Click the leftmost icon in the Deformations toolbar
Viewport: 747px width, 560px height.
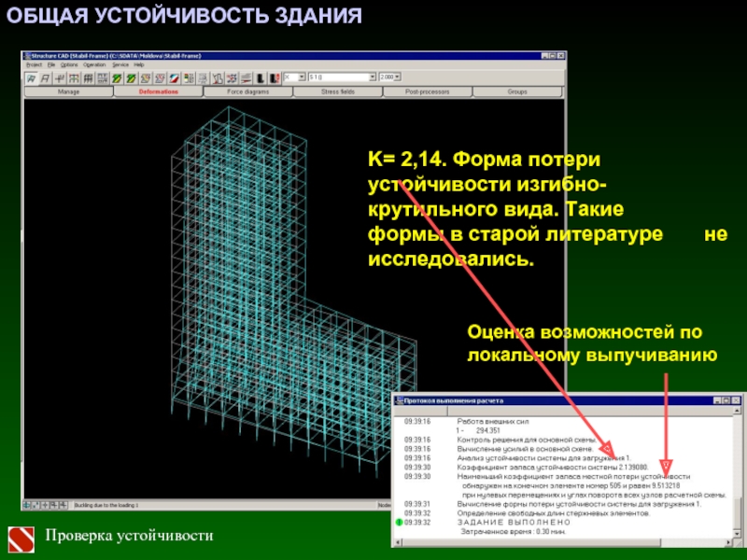tap(33, 78)
